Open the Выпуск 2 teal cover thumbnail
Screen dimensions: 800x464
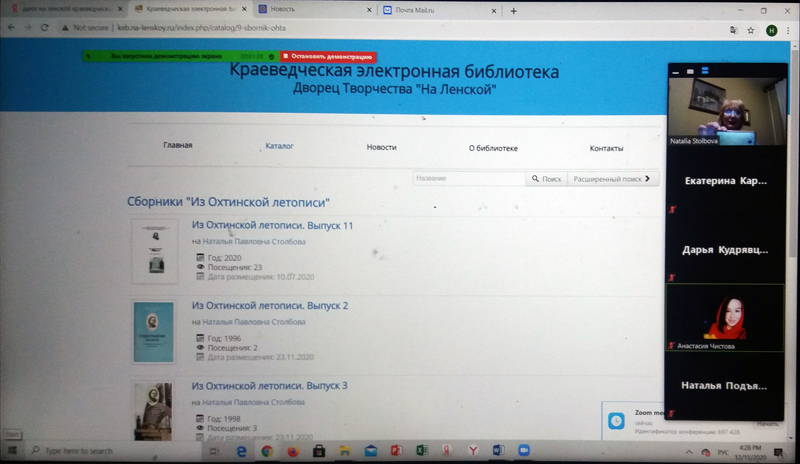click(x=154, y=332)
